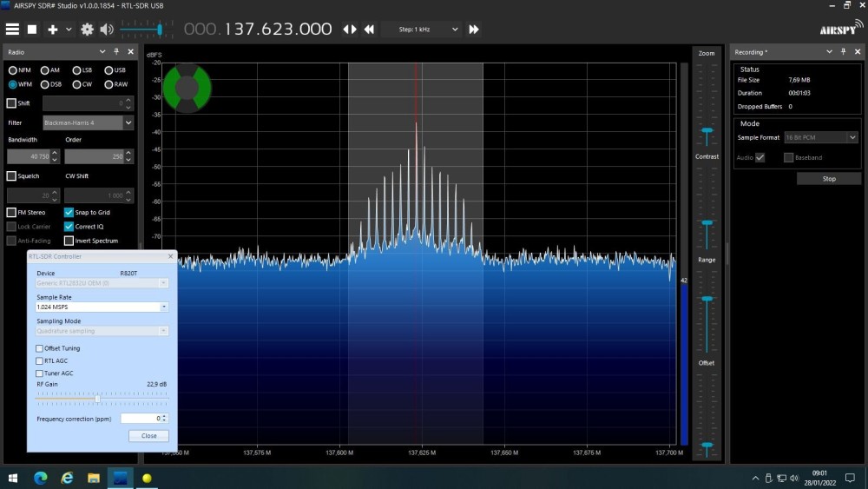Click the Bandwidth value field
The height and width of the screenshot is (489, 868).
pos(29,156)
